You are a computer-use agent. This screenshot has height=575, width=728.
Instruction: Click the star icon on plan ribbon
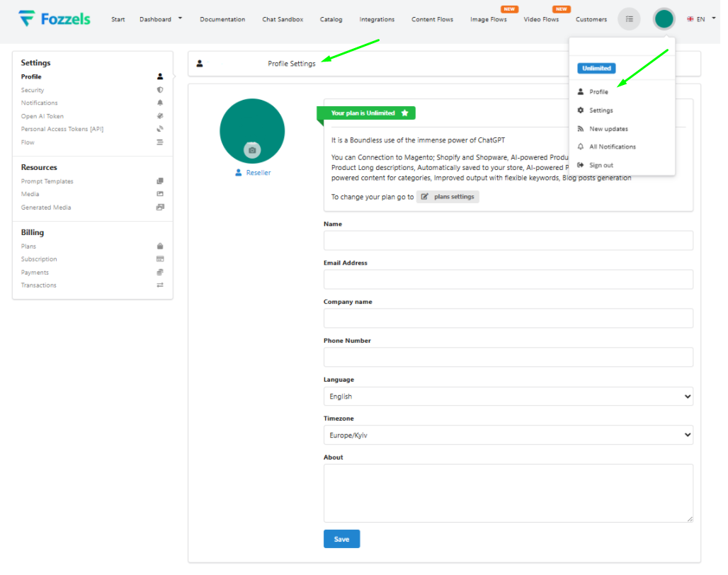point(404,113)
